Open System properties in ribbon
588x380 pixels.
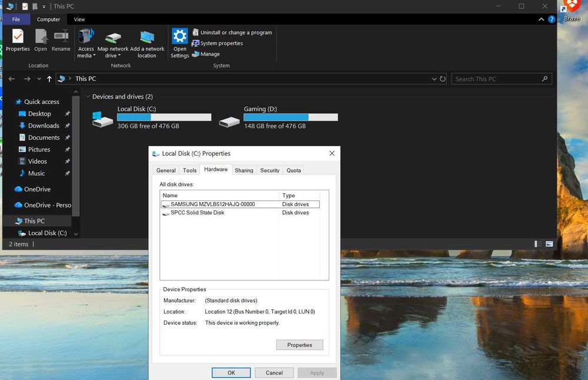pyautogui.click(x=220, y=43)
